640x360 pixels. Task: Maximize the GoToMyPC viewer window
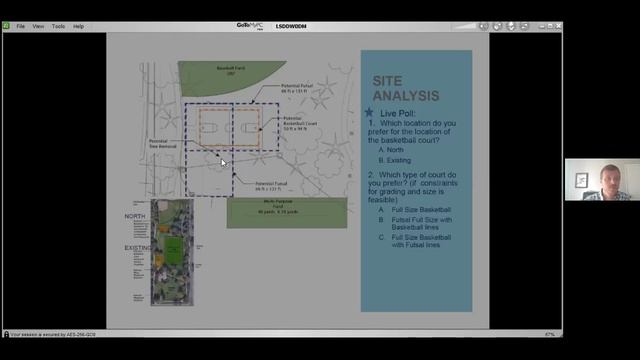click(x=550, y=26)
